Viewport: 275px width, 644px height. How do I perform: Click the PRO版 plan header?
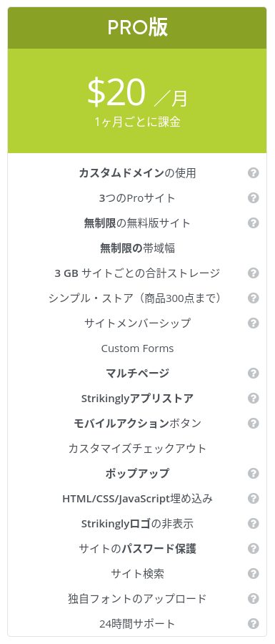(137, 28)
